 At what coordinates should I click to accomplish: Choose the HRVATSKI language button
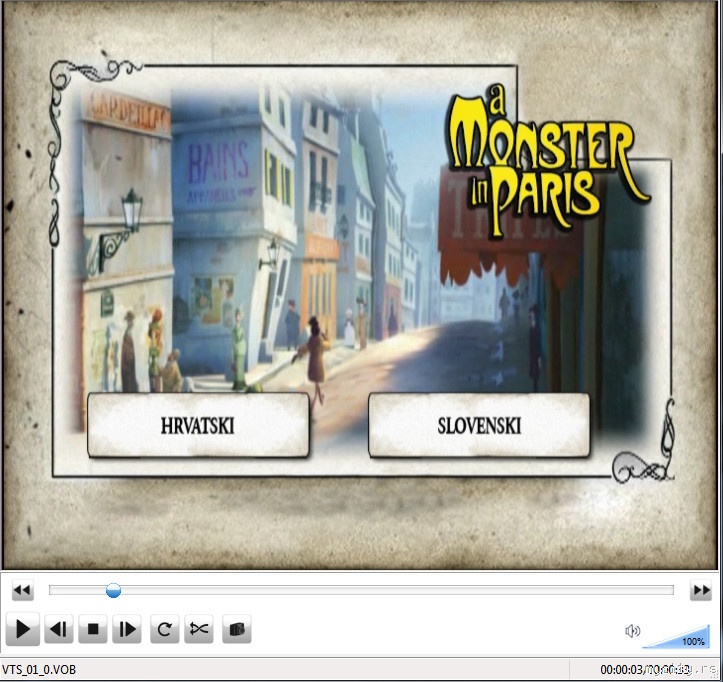point(198,426)
